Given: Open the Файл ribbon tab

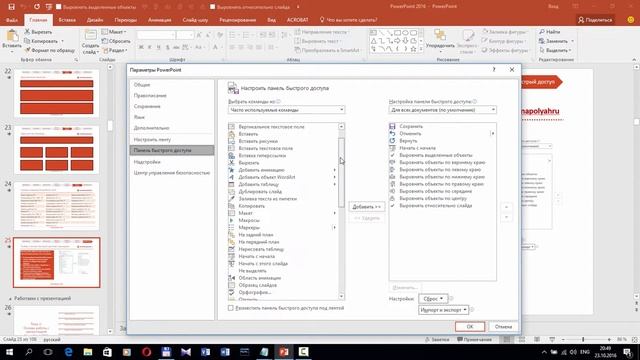Looking at the screenshot, I should pos(12,20).
